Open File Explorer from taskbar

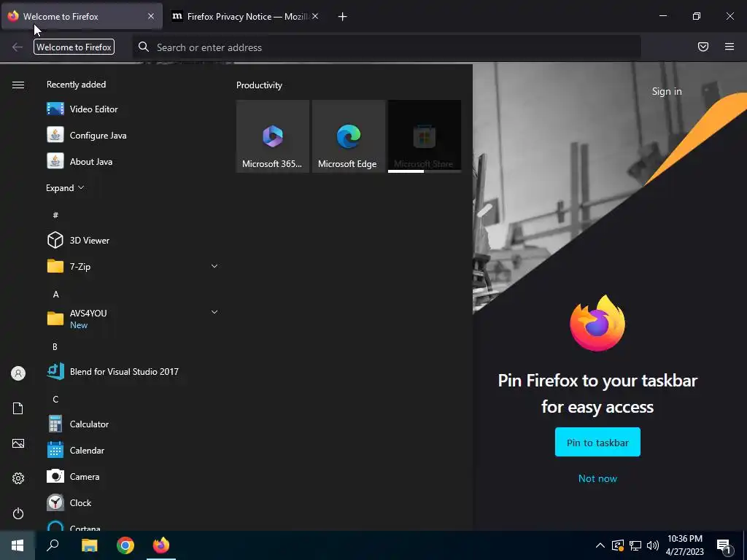pos(89,545)
